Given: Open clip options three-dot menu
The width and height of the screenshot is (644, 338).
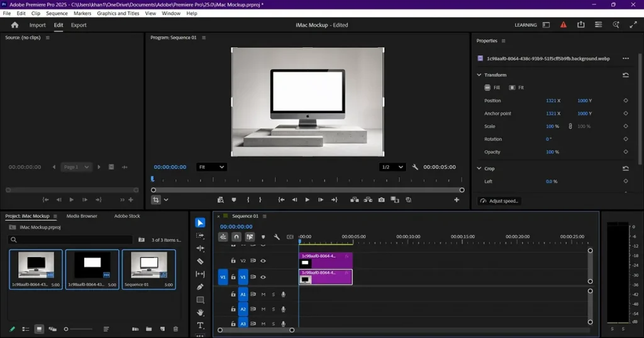Looking at the screenshot, I should [x=626, y=58].
